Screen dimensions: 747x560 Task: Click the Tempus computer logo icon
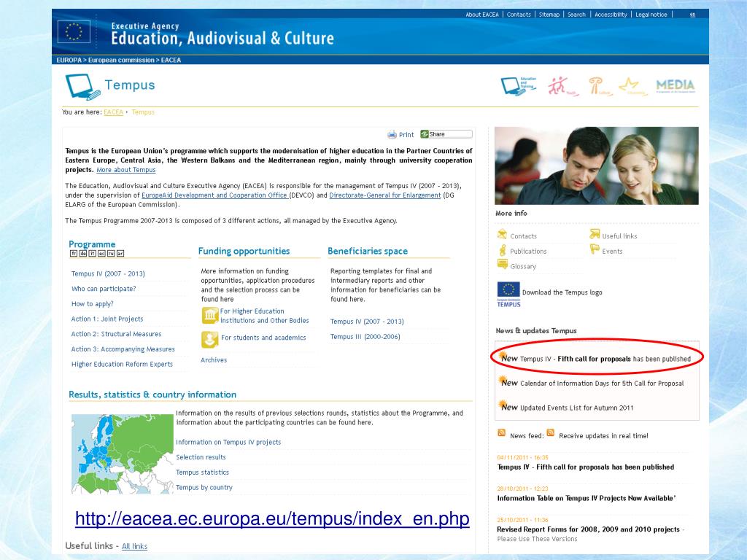(83, 87)
